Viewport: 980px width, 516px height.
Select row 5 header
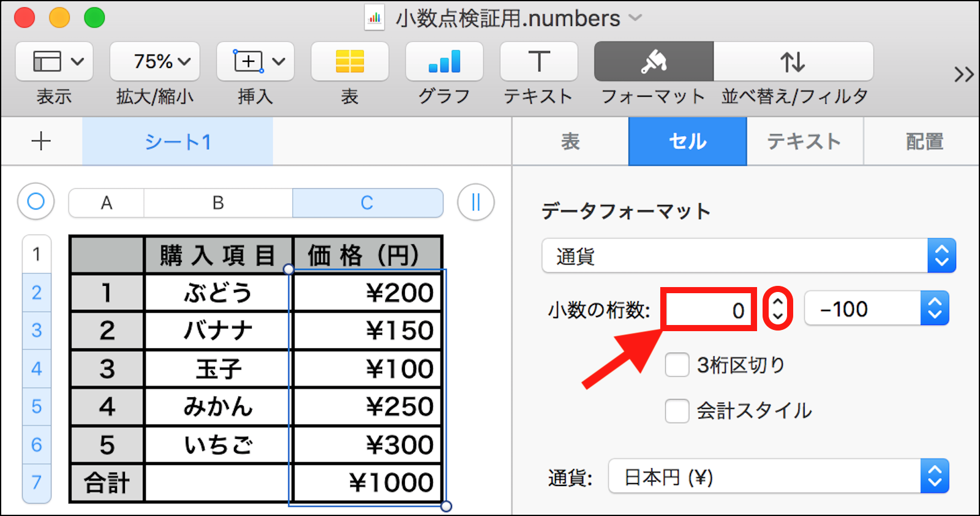pyautogui.click(x=37, y=406)
